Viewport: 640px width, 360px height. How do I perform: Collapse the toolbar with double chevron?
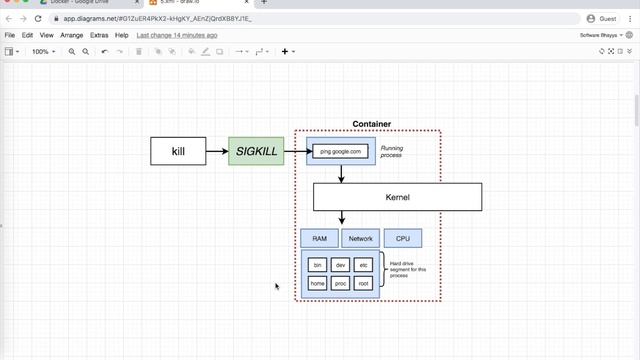[630, 51]
